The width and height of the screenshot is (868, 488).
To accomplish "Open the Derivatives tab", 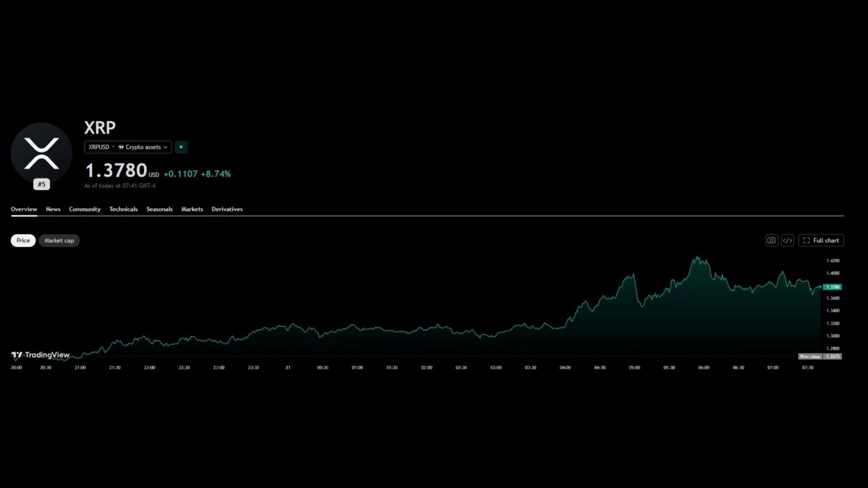I will point(227,209).
